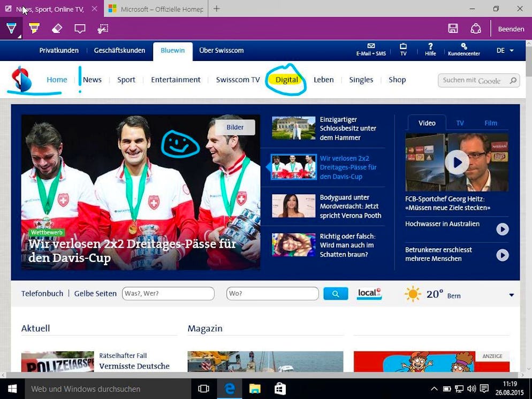This screenshot has height=399, width=532.
Task: Switch to Microsoft – Offizielle Homepage tab
Action: coord(156,9)
